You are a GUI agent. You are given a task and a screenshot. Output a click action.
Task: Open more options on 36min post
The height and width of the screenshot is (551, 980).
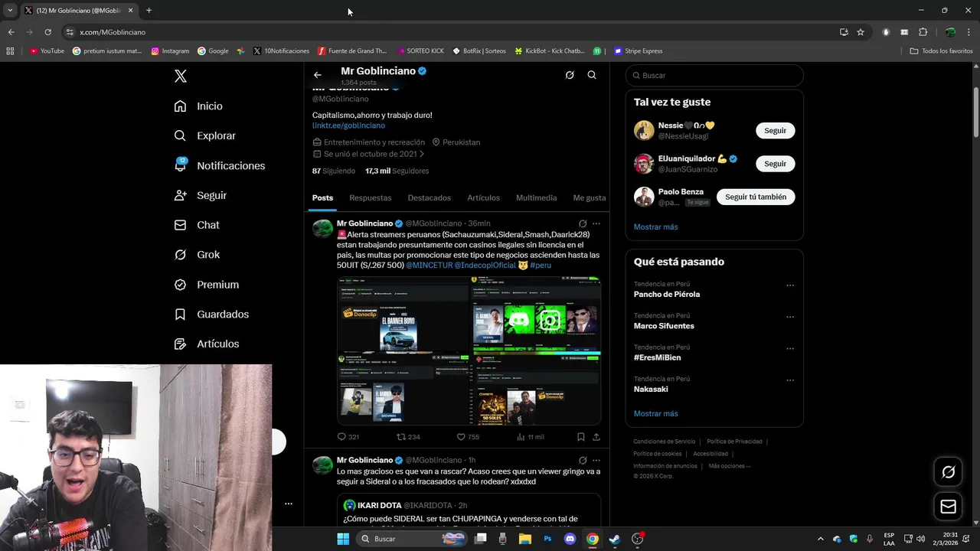tap(596, 223)
